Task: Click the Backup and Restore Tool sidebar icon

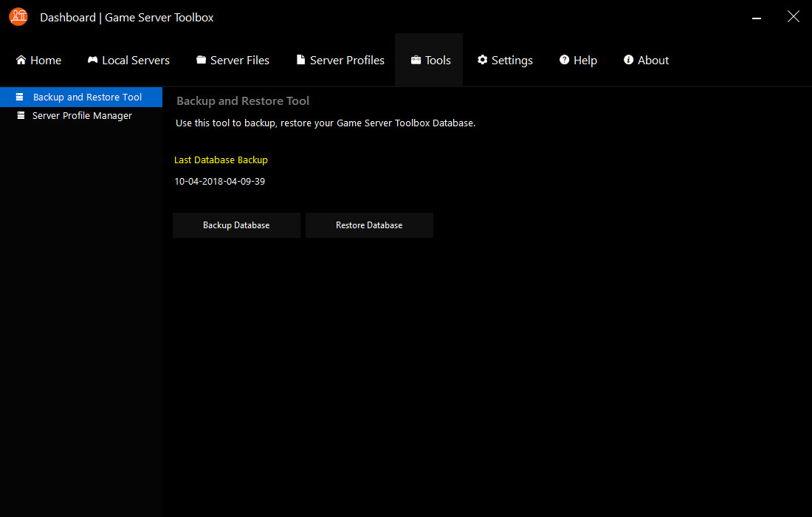Action: click(20, 96)
